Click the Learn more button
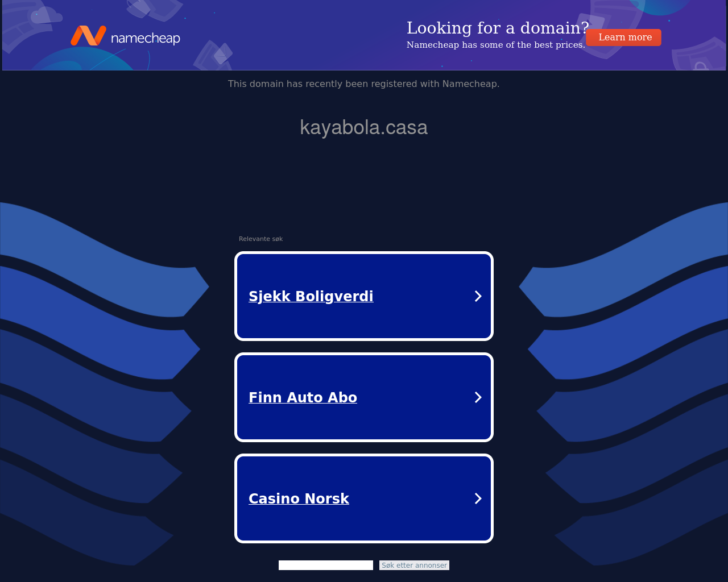728x582 pixels. 624,38
